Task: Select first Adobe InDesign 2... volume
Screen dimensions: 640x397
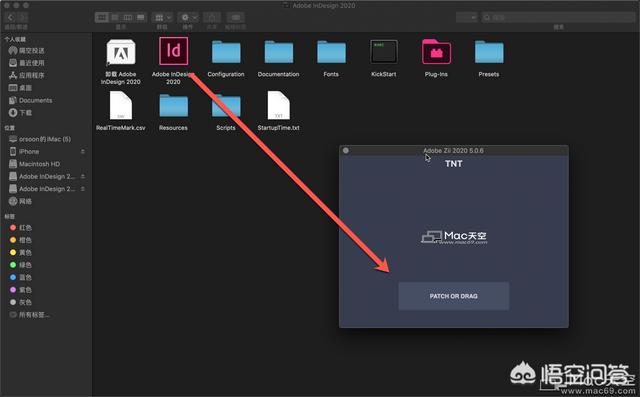Action: [42, 176]
